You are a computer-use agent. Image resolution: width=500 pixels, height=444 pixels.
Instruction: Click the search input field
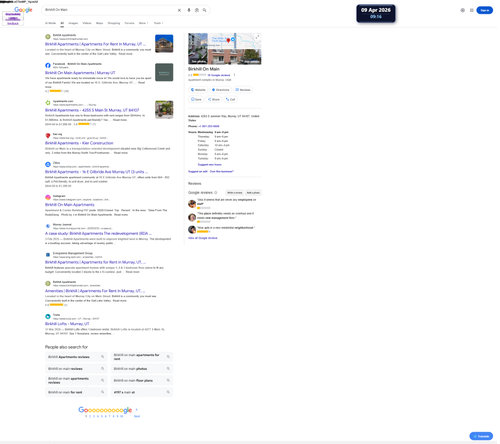[x=110, y=10]
